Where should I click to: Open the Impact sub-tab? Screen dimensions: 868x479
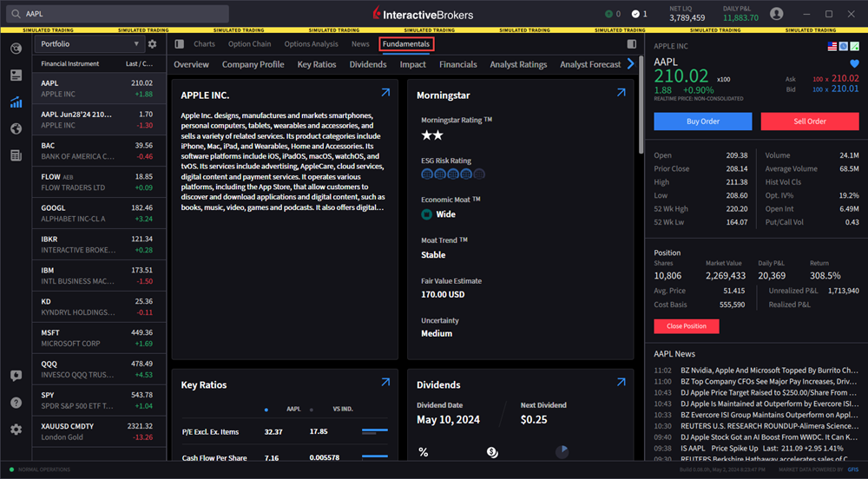pos(413,65)
